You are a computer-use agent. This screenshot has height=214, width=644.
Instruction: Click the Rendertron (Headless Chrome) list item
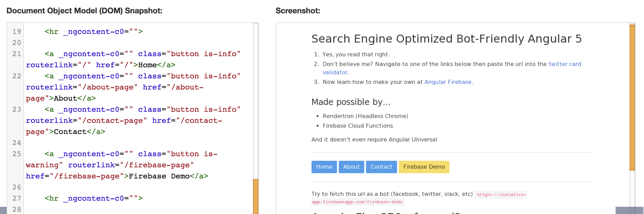(365, 116)
